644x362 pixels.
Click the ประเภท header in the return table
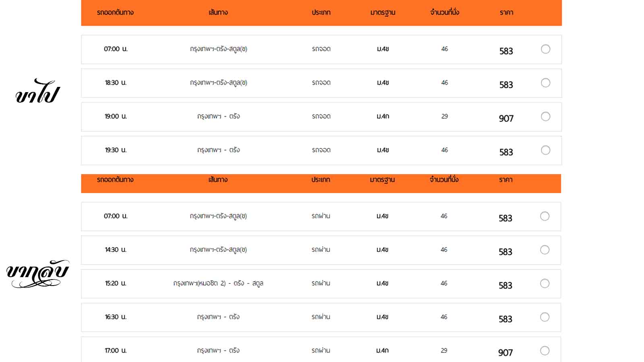321,180
